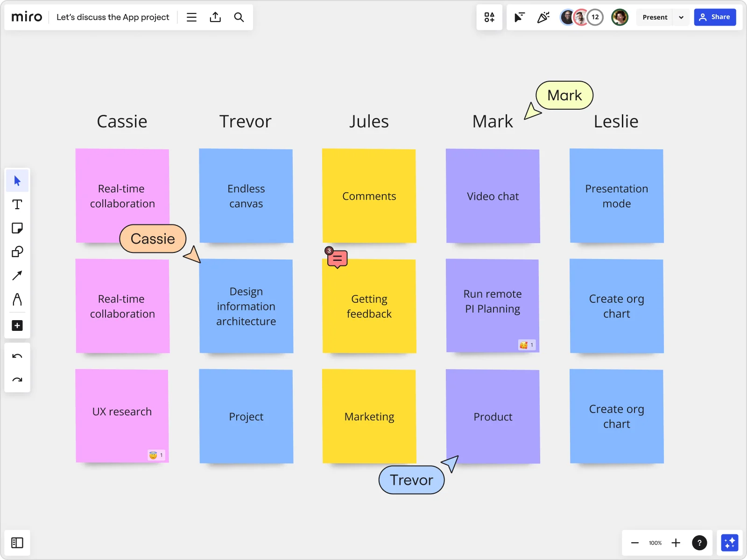Toggle collaborators' cursors visibility
The image size is (747, 560).
coord(519,17)
